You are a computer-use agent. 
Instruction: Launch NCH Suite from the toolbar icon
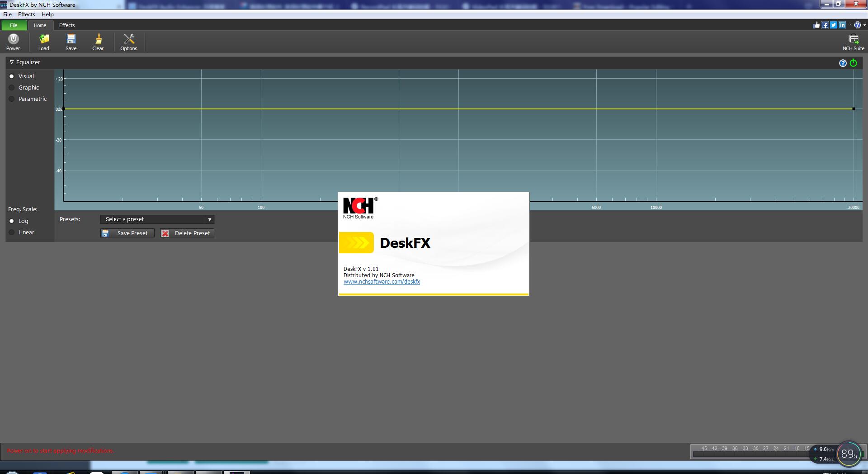854,42
